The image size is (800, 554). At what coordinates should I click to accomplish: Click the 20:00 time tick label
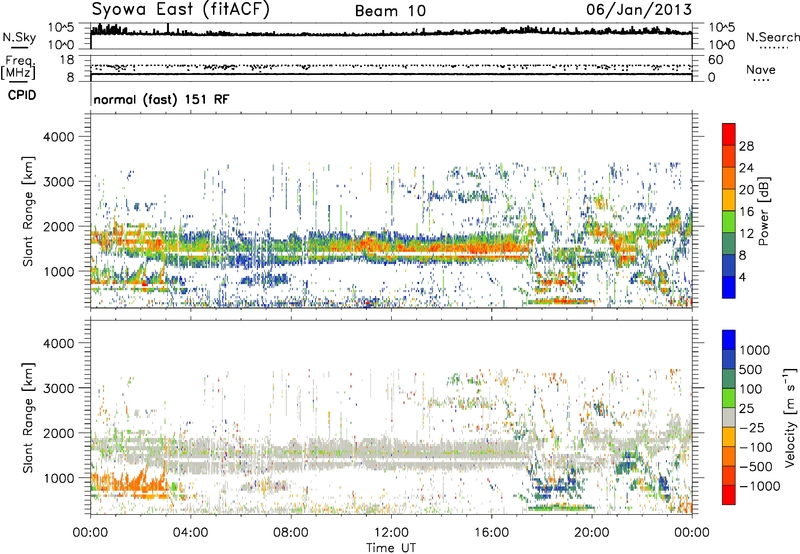coord(592,533)
